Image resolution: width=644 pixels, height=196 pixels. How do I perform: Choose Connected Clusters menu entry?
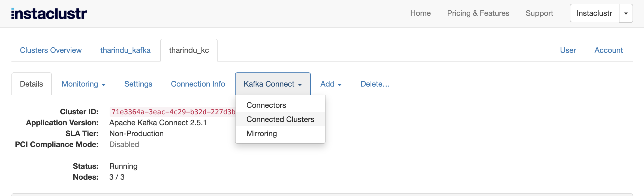click(280, 119)
